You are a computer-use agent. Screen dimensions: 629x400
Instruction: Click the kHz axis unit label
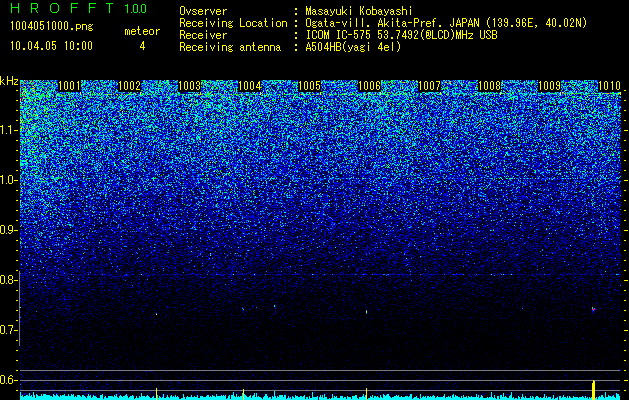click(9, 81)
